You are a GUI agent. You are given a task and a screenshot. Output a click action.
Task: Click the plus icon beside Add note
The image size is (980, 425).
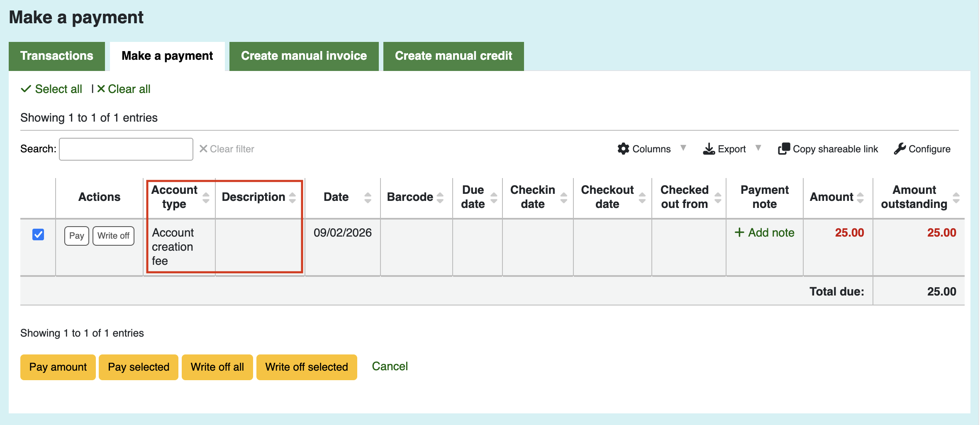tap(739, 232)
